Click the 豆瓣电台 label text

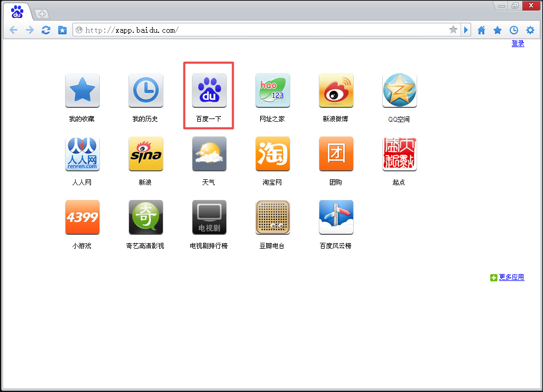tap(272, 246)
